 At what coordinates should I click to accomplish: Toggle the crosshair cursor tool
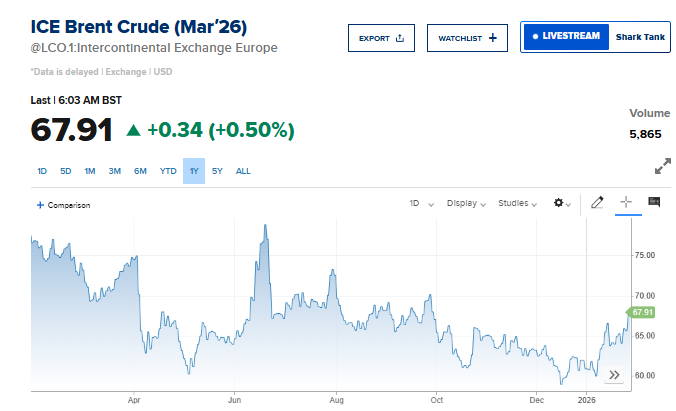click(x=626, y=203)
